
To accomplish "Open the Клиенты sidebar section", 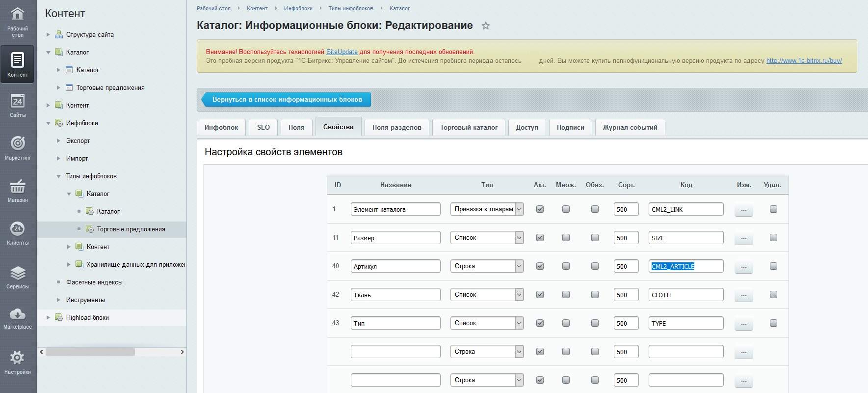I will pos(18,233).
